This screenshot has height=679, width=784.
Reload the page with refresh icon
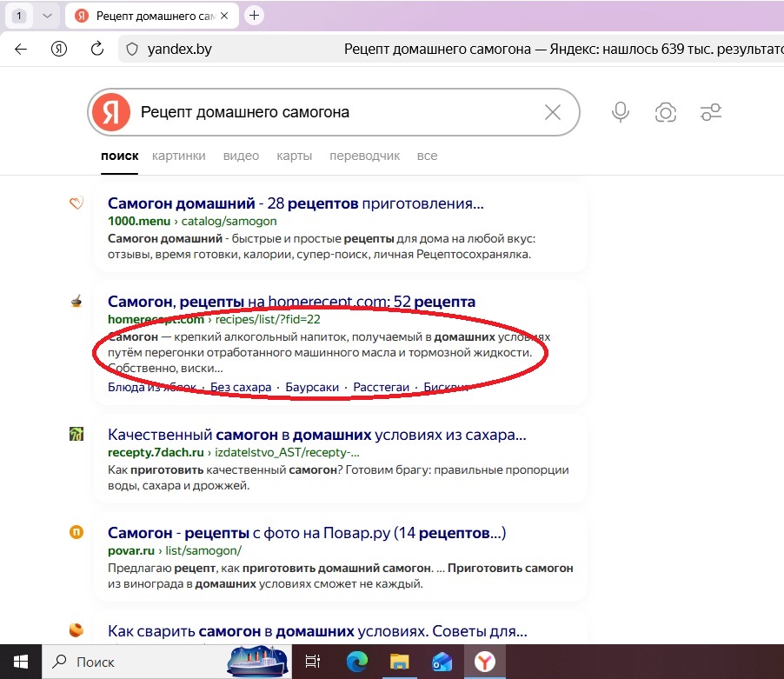(x=97, y=49)
